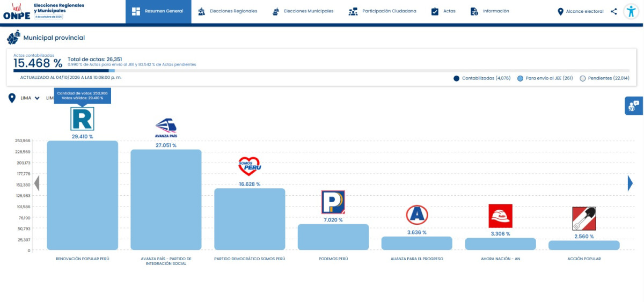Click the 3.306 % value
Screen dimensions: 644x302
pos(501,234)
